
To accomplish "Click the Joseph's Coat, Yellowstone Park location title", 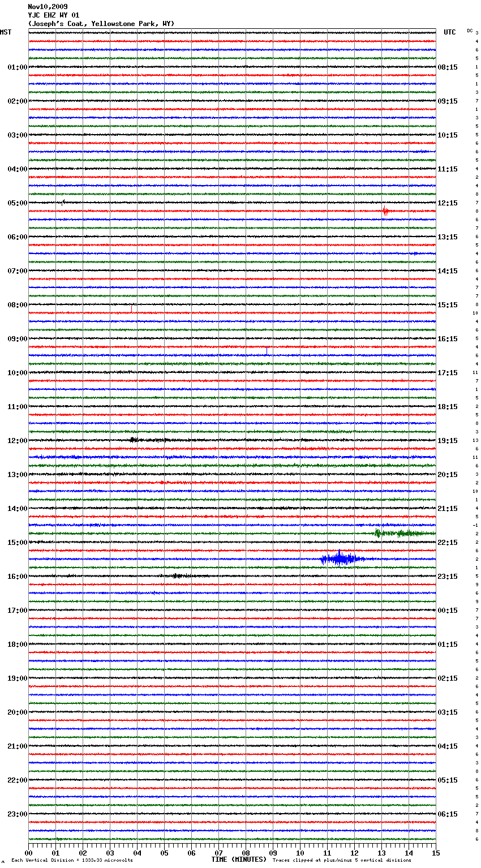I will [101, 24].
